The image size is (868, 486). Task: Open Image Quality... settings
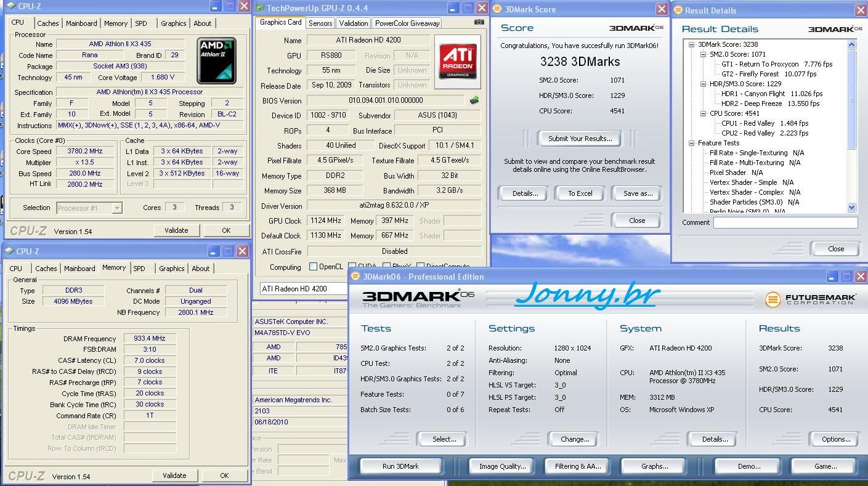pos(502,466)
